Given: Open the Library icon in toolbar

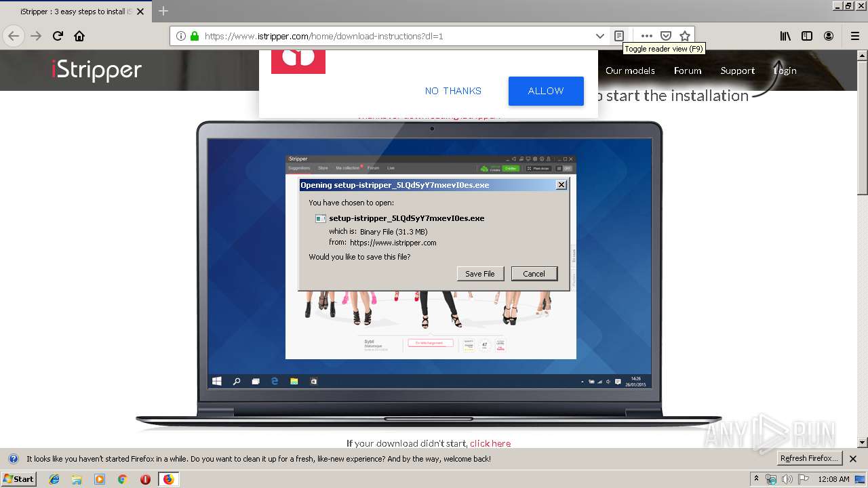Looking at the screenshot, I should click(x=785, y=36).
